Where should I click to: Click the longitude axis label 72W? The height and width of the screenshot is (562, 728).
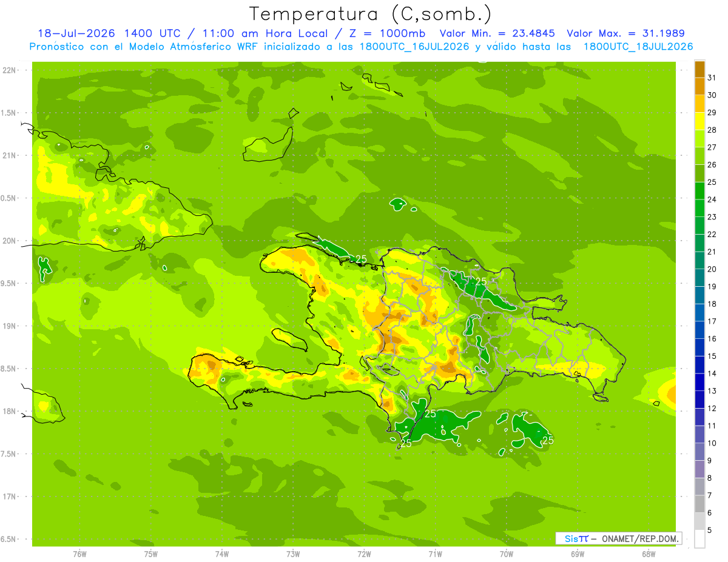[x=364, y=554]
